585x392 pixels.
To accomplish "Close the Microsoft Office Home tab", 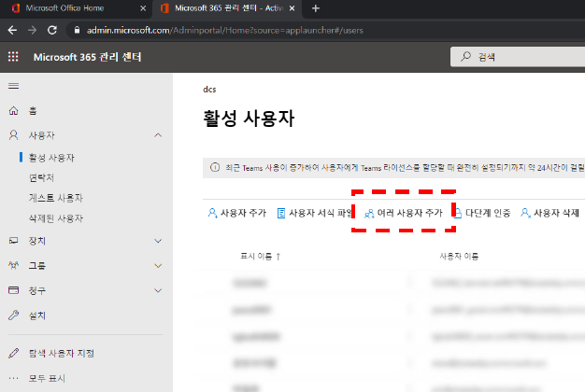I will tap(143, 8).
